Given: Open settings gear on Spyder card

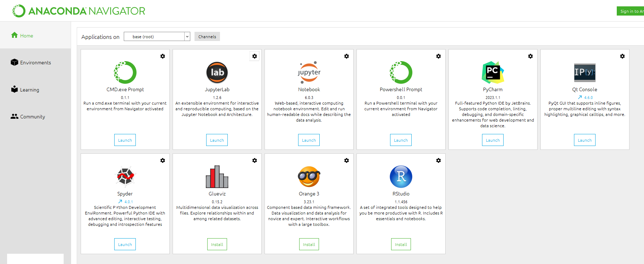Looking at the screenshot, I should point(163,160).
